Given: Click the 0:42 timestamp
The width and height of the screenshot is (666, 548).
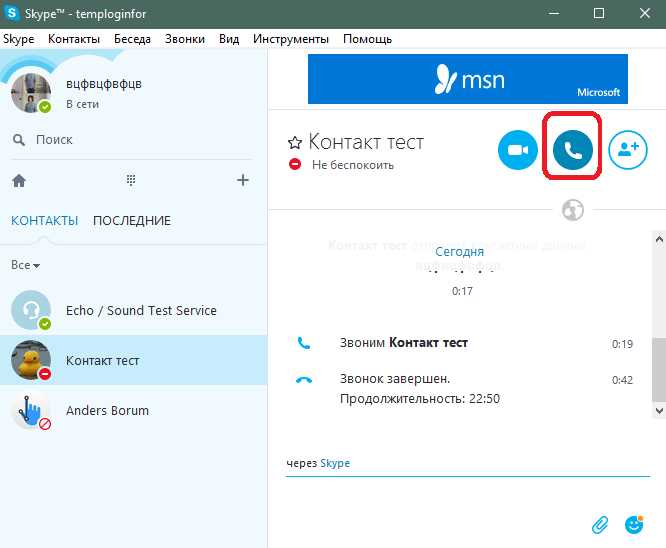Looking at the screenshot, I should coord(622,380).
